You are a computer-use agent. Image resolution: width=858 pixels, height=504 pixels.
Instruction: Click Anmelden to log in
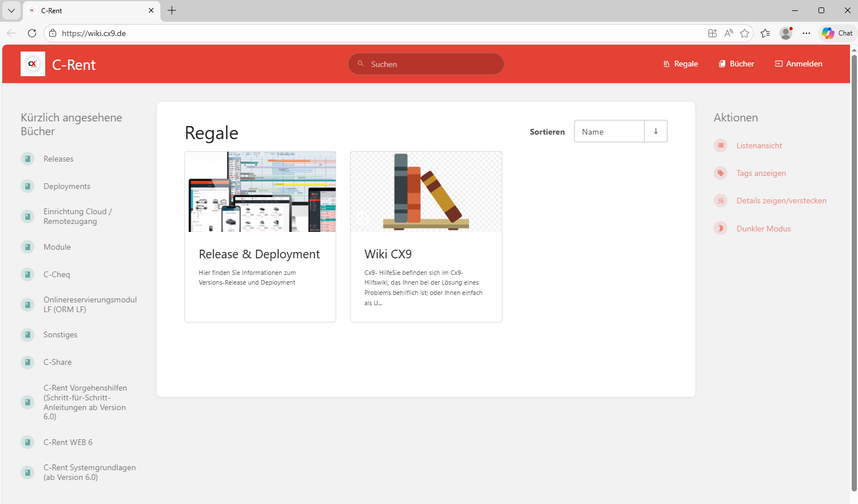(798, 64)
